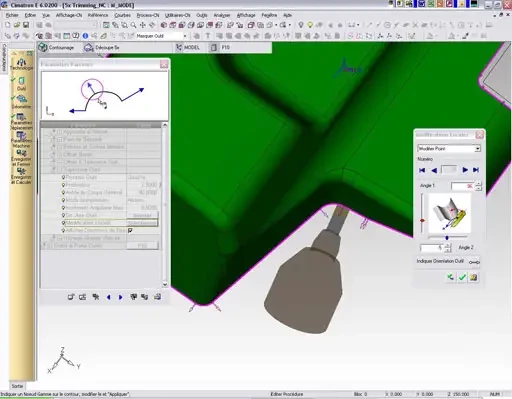Click the green back arrow in modification dialog
This screenshot has height=399, width=512.
(x=451, y=277)
